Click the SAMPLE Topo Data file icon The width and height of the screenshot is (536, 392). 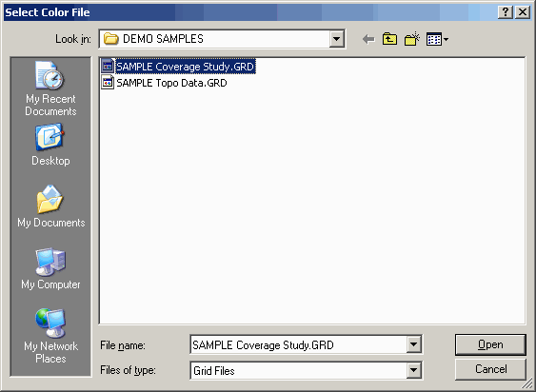pyautogui.click(x=108, y=83)
